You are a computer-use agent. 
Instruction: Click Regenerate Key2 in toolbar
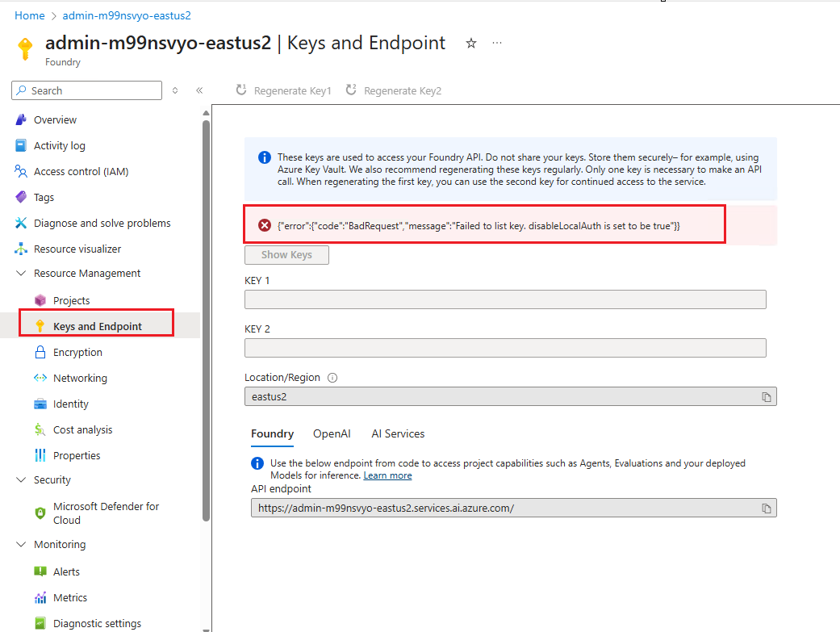click(x=394, y=90)
